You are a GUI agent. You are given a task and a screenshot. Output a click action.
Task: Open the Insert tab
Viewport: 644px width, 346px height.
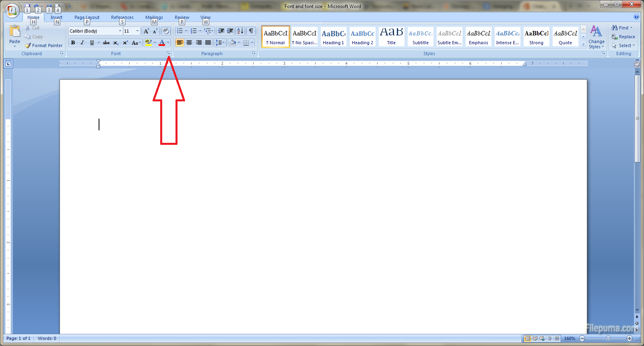[56, 17]
